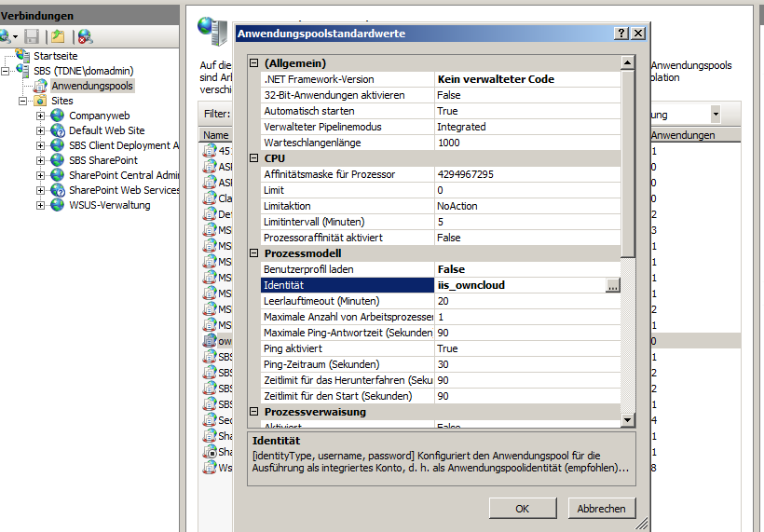Click the Abbrechen button
764x532 pixels.
(x=601, y=508)
